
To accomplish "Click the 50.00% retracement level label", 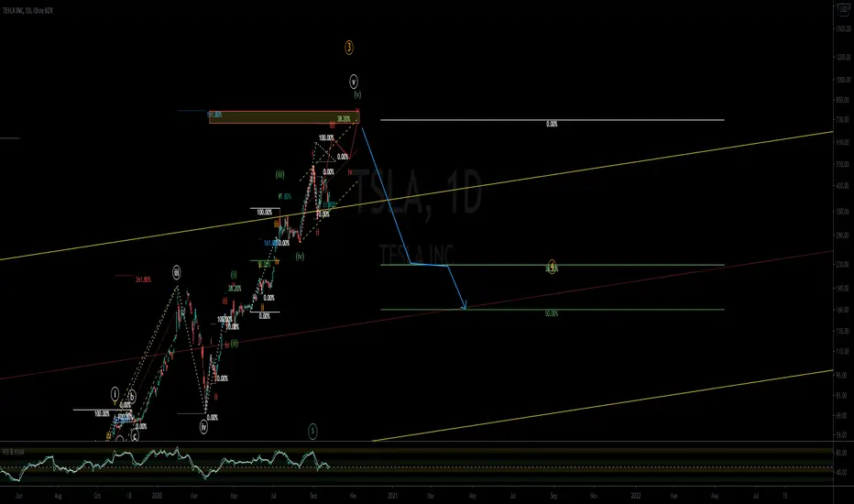I will click(x=552, y=313).
